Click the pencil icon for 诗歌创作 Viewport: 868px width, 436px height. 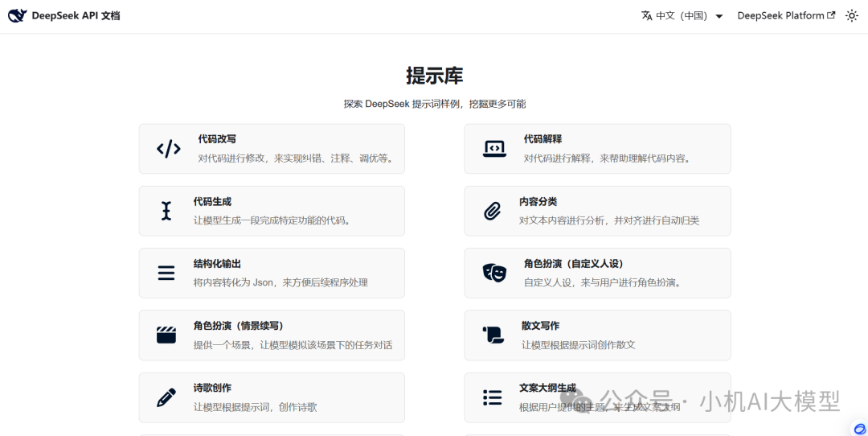[x=166, y=397]
